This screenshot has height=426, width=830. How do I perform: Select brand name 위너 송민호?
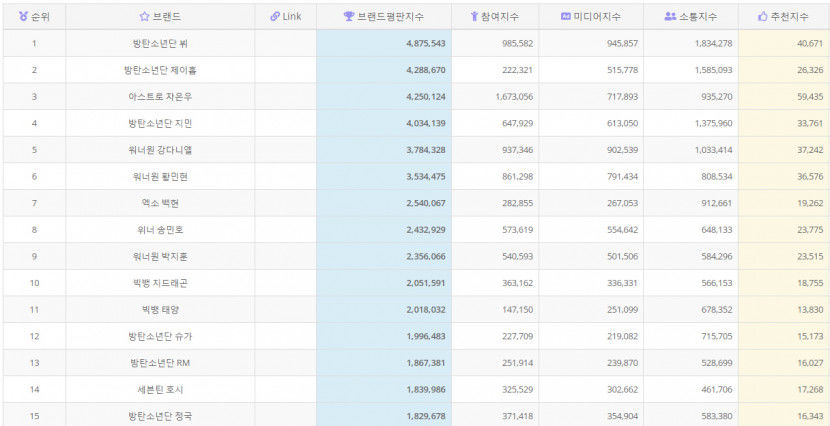(x=160, y=230)
